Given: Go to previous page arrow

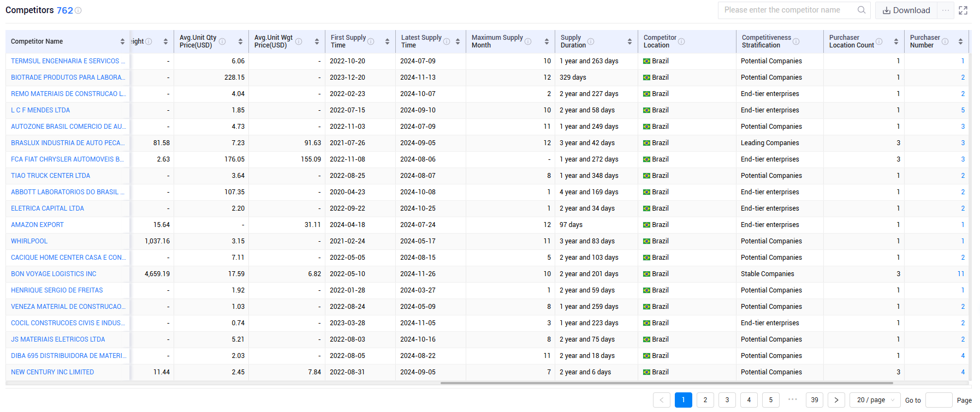Looking at the screenshot, I should 662,400.
